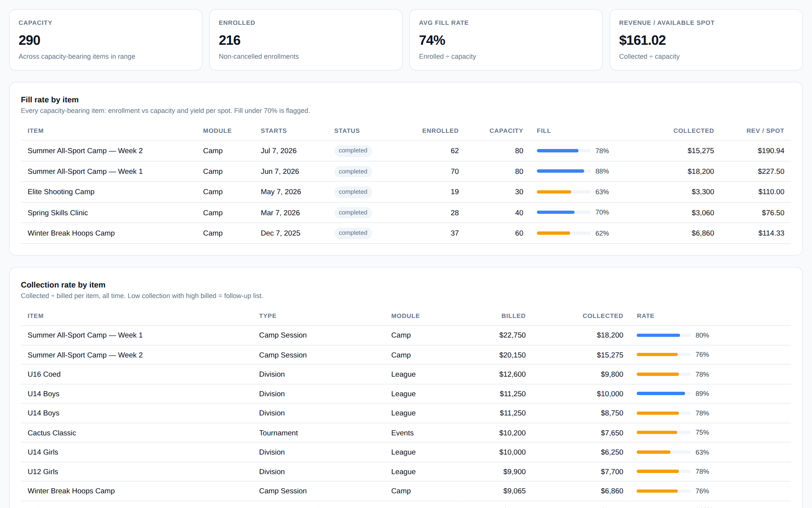Viewport: 812px width, 508px height.
Task: Click the 62% fill bar for Winter Break Hoops
Action: pos(564,233)
